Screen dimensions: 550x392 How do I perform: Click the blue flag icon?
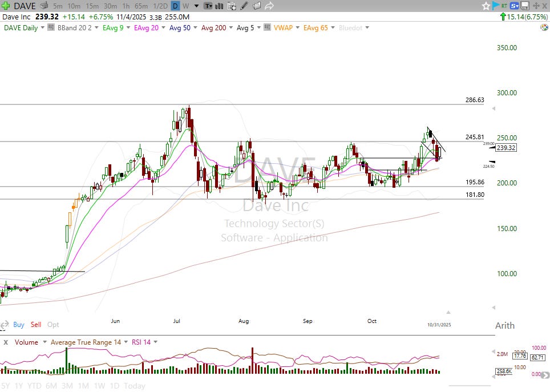(x=496, y=6)
